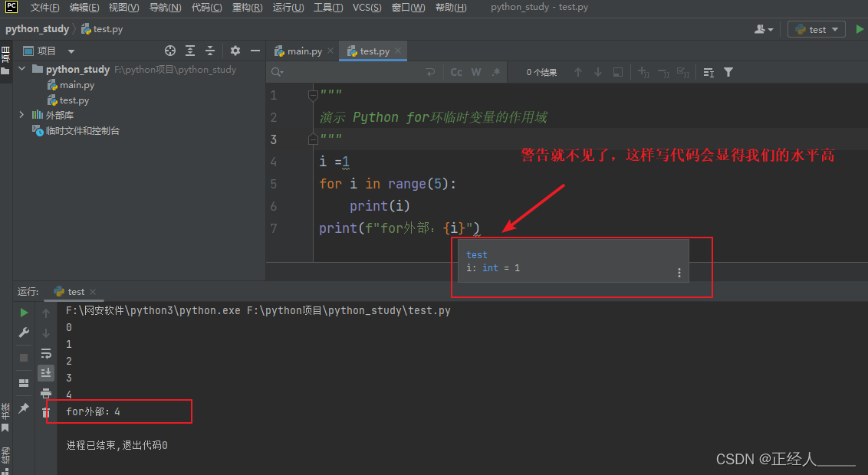Viewport: 868px width, 475px height.
Task: Jump down the stack trace arrow
Action: coord(46,333)
